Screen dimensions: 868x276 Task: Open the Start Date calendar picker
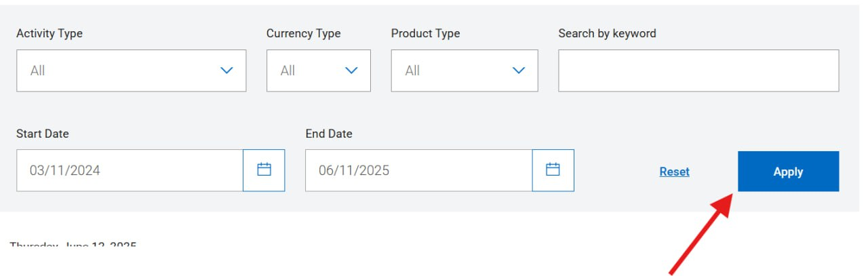264,170
